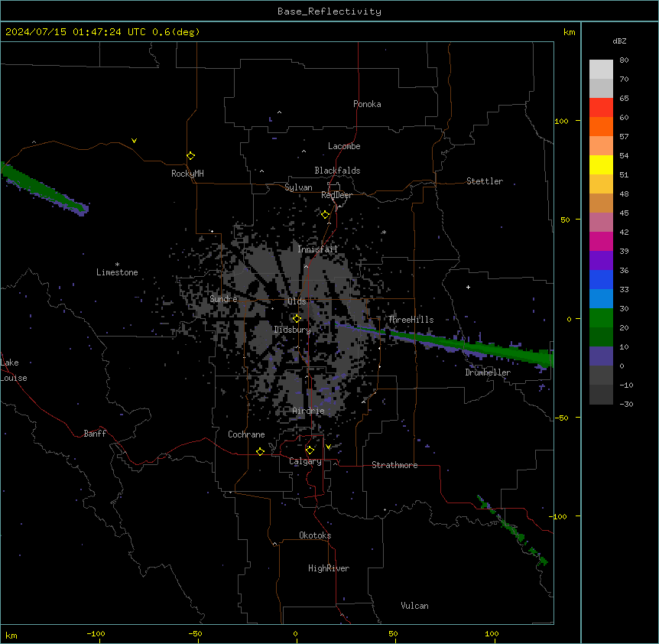The image size is (659, 644).
Task: Click the Airdrie city label
Action: pos(309,411)
